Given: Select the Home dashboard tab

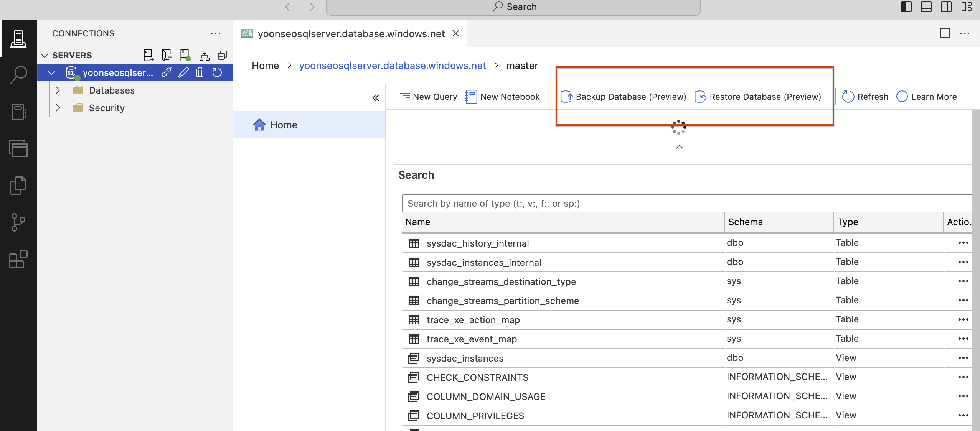Looking at the screenshot, I should [x=284, y=125].
